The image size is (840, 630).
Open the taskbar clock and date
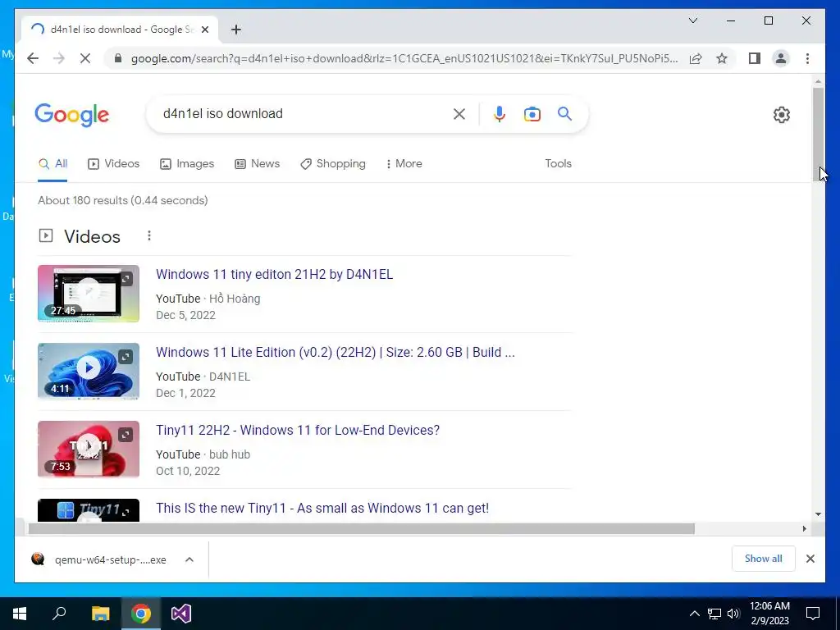769,614
